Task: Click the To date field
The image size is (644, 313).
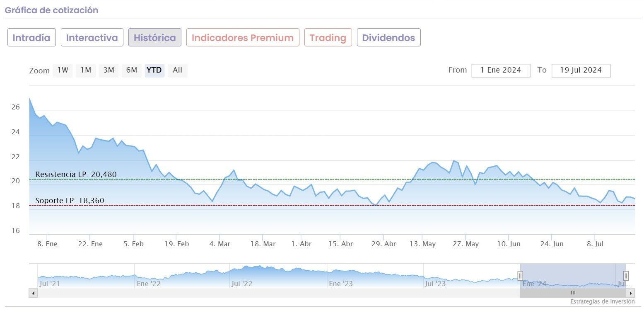Action: pyautogui.click(x=581, y=70)
